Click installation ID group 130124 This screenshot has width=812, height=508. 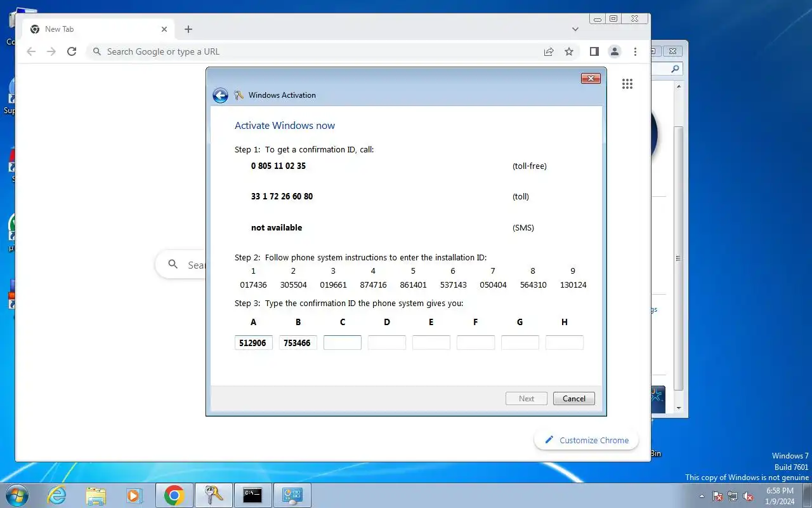click(x=573, y=285)
